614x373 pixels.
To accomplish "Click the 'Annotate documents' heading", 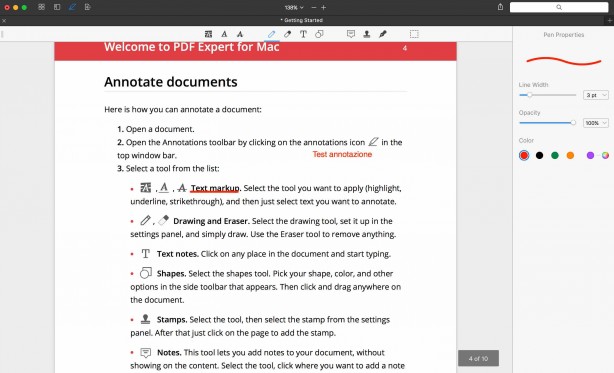I will point(171,82).
